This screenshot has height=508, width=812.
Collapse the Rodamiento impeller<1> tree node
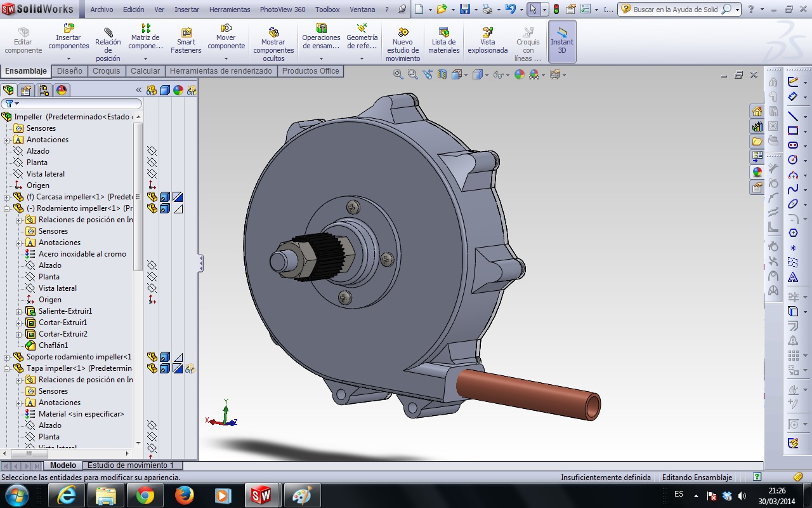7,208
